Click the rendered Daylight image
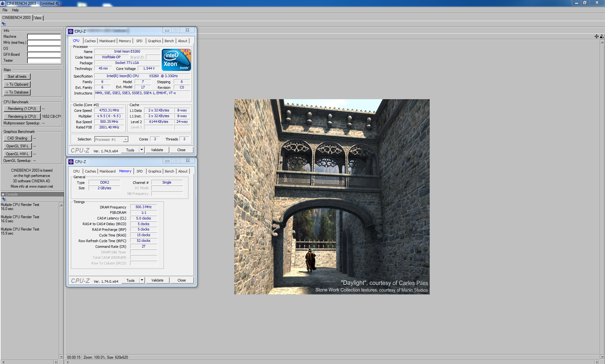The height and width of the screenshot is (364, 605). 332,197
